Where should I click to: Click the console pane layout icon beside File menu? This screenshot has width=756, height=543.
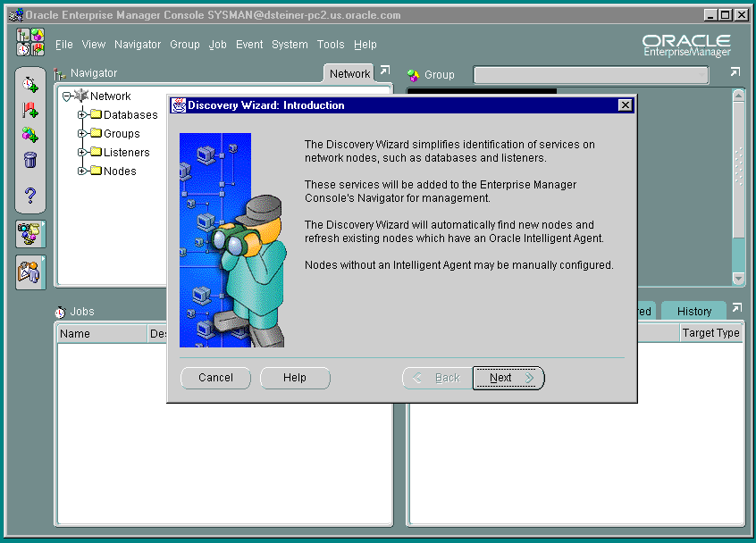point(29,42)
